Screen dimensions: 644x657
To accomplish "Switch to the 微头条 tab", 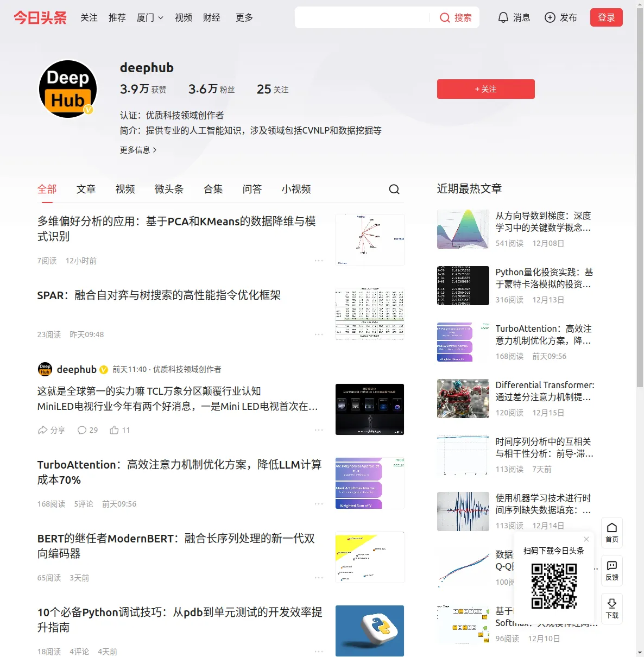I will click(x=169, y=189).
